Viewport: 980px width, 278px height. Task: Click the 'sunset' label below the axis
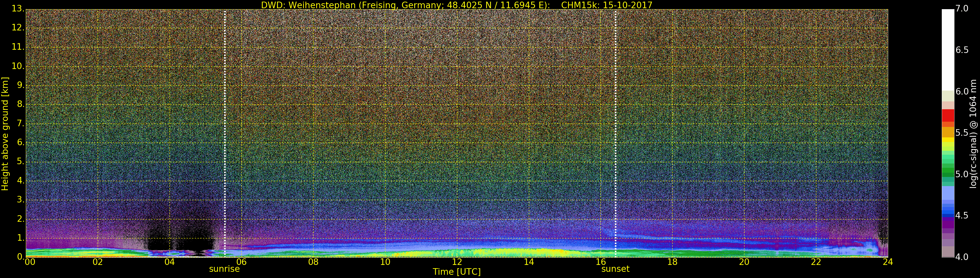[x=615, y=269]
